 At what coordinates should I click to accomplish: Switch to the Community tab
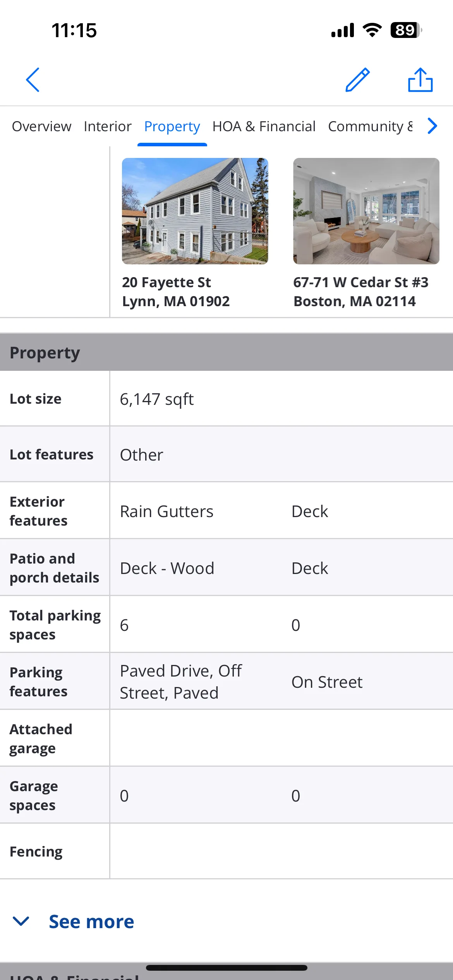coord(371,127)
